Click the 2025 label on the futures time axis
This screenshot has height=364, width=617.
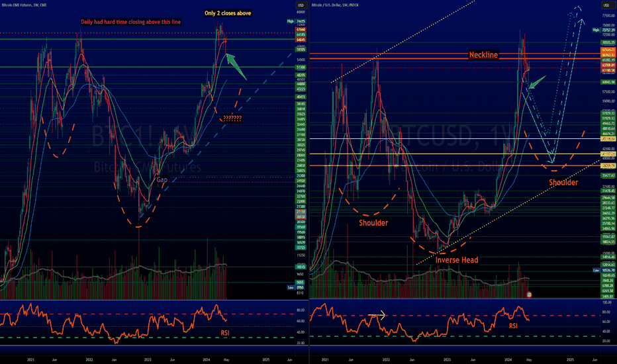265,359
